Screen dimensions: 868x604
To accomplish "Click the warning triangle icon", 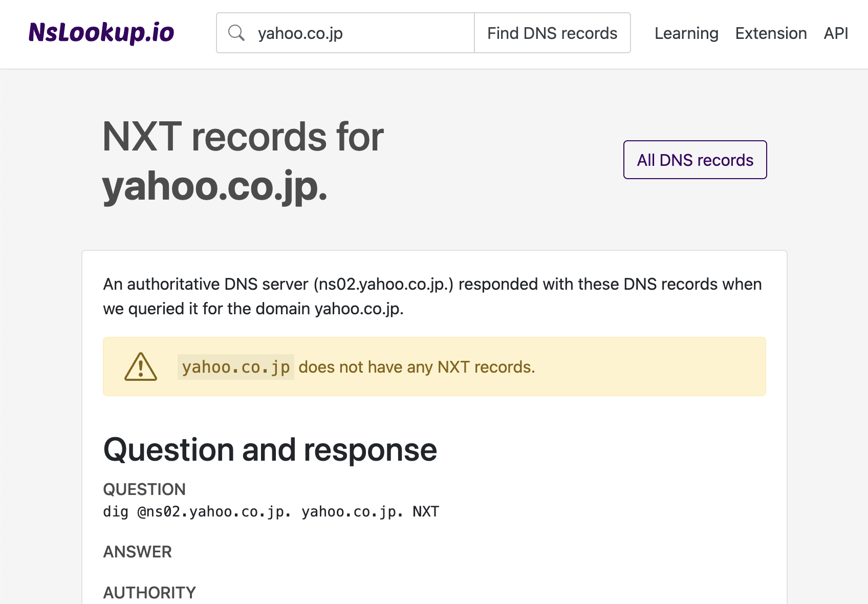I will coord(141,366).
